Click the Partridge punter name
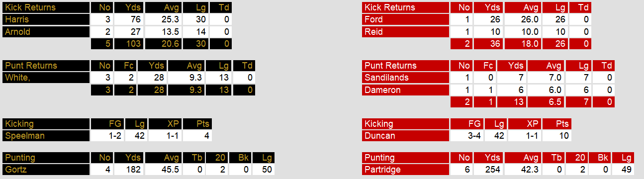 click(405, 170)
